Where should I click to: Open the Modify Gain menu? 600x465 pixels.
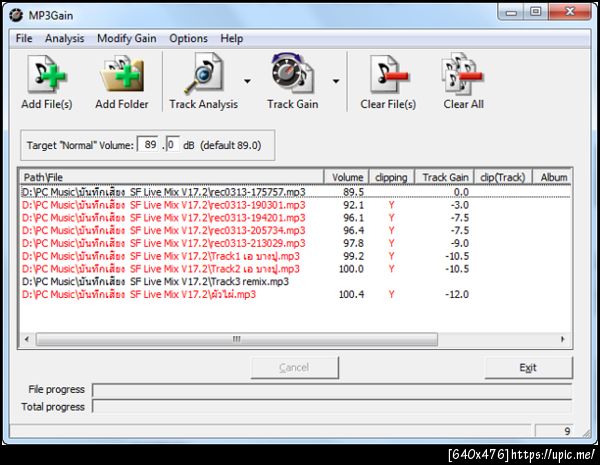126,38
